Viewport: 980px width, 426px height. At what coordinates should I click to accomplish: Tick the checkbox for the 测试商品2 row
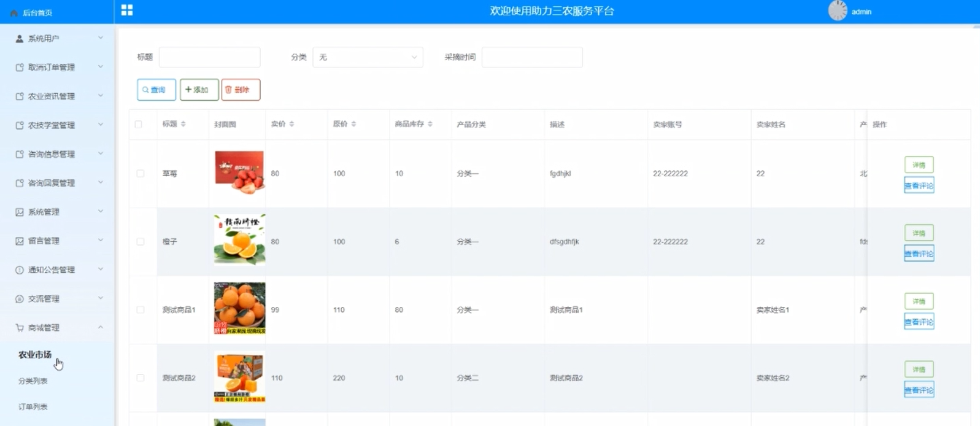141,378
